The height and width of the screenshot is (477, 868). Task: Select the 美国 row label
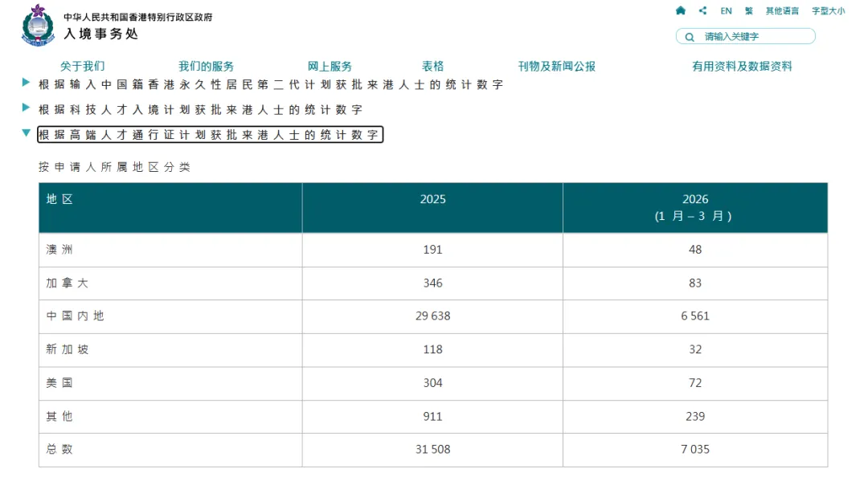(x=59, y=383)
